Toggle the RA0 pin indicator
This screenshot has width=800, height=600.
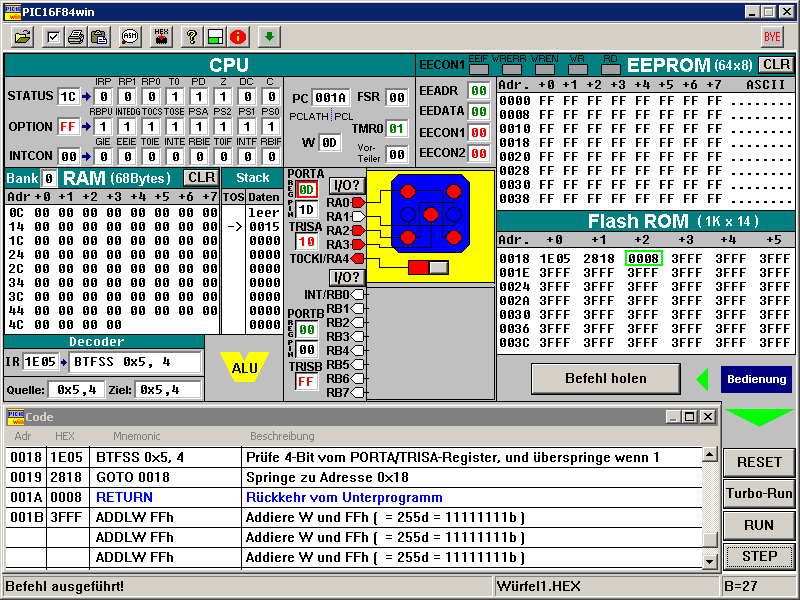coord(358,203)
